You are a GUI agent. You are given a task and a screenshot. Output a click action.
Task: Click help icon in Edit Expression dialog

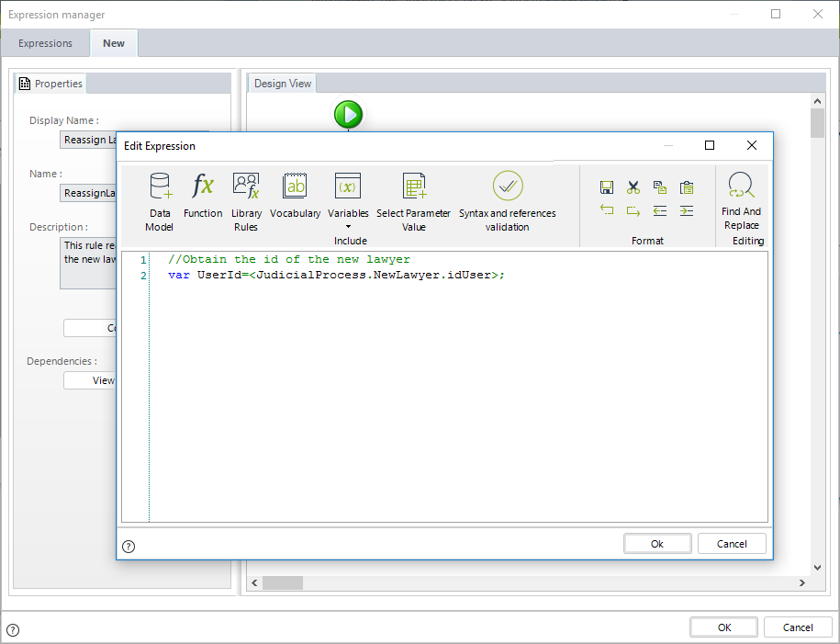[129, 547]
